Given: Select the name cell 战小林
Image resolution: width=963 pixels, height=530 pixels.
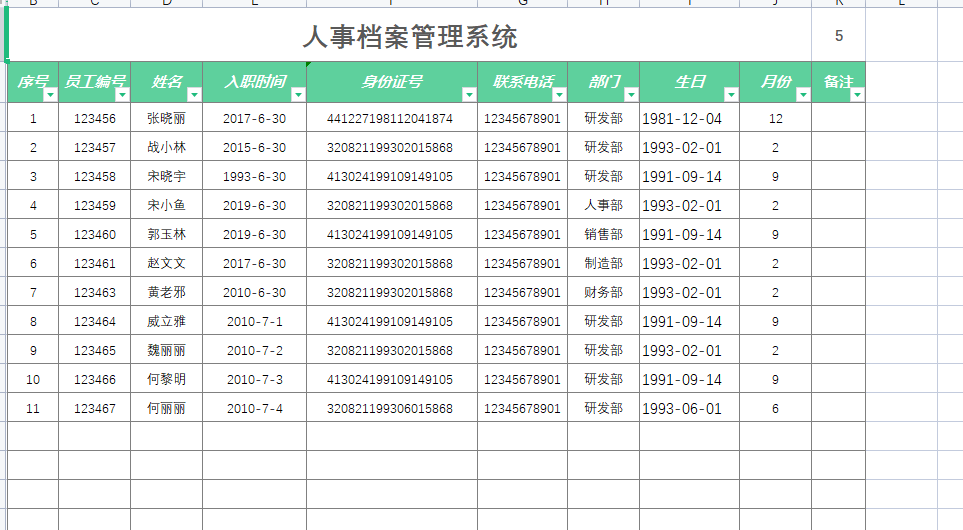Looking at the screenshot, I should 166,147.
